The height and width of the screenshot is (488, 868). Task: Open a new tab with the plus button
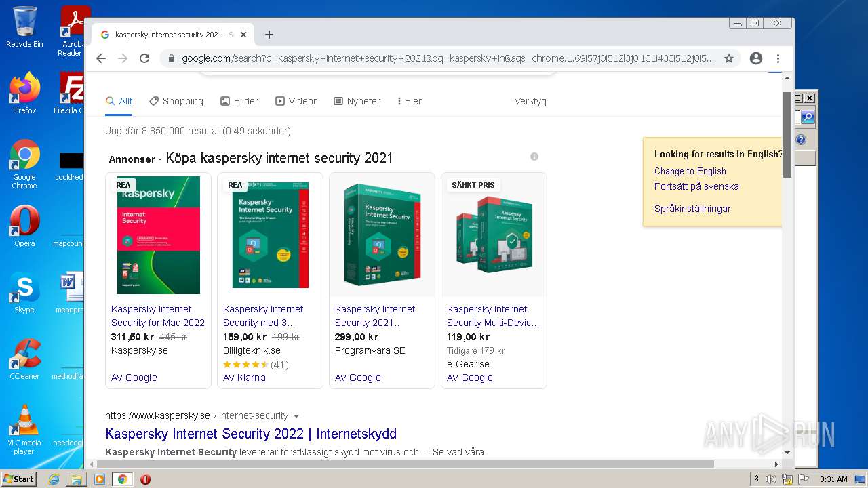[269, 35]
